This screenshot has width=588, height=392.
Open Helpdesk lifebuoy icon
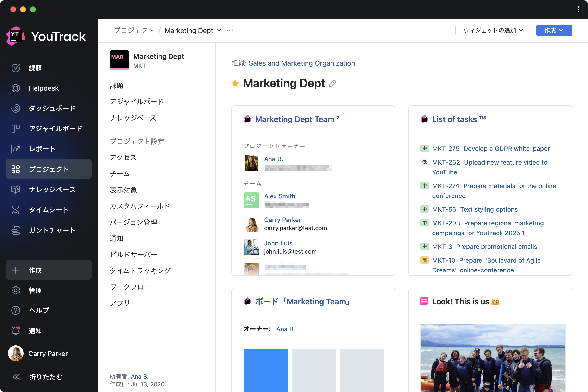[15, 88]
